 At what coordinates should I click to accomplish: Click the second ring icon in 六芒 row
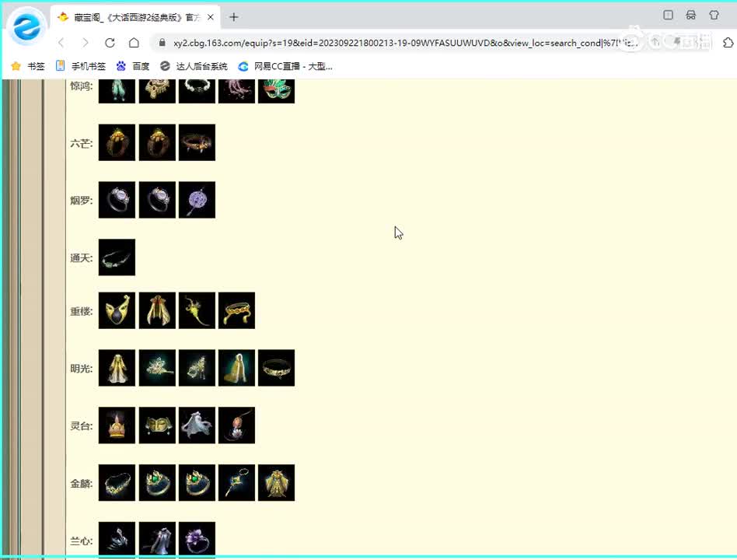(x=157, y=142)
